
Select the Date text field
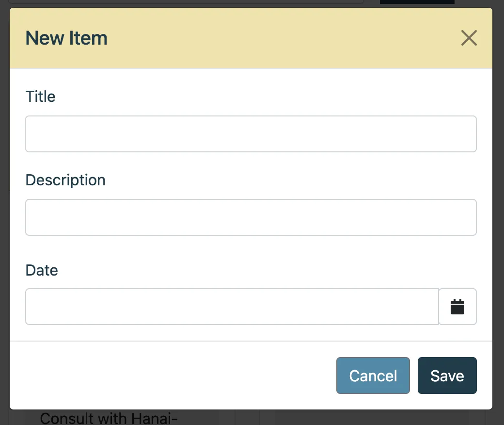[x=232, y=307]
